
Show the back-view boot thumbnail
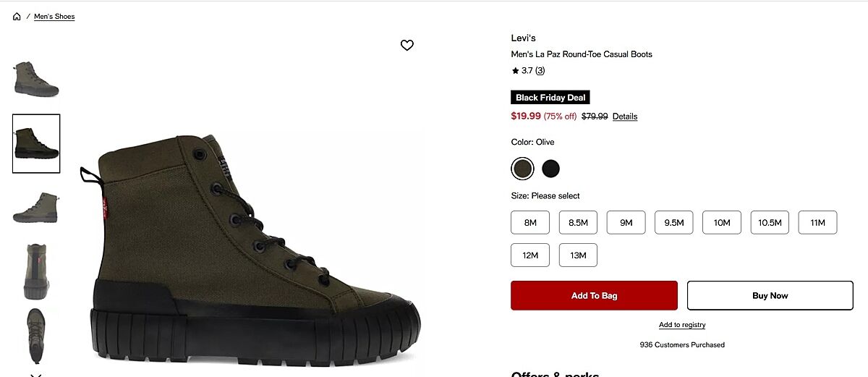[x=35, y=271]
